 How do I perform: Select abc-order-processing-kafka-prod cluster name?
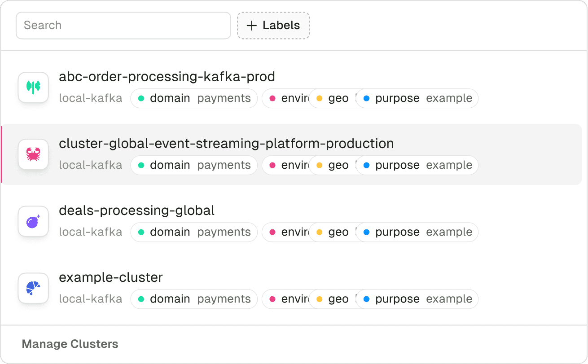[167, 77]
